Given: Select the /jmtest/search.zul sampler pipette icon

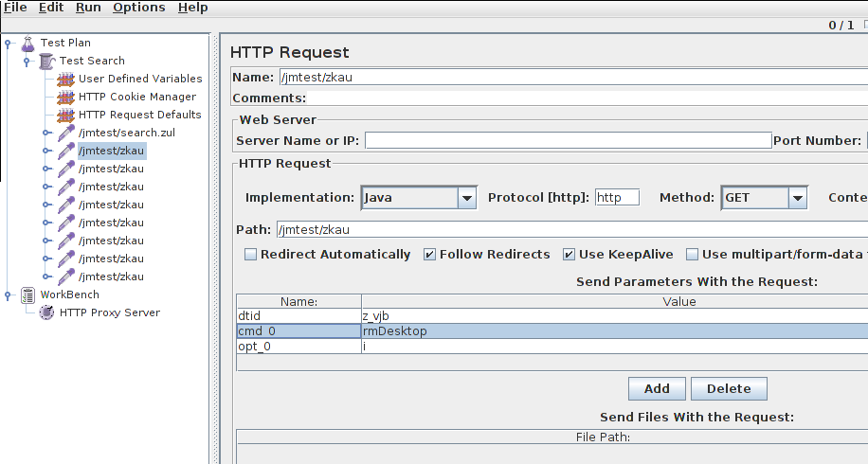Looking at the screenshot, I should tap(66, 133).
